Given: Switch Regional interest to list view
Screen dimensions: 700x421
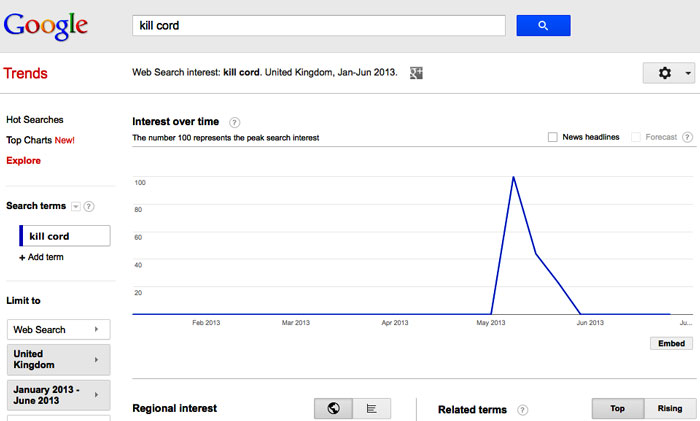Looking at the screenshot, I should pos(371,408).
